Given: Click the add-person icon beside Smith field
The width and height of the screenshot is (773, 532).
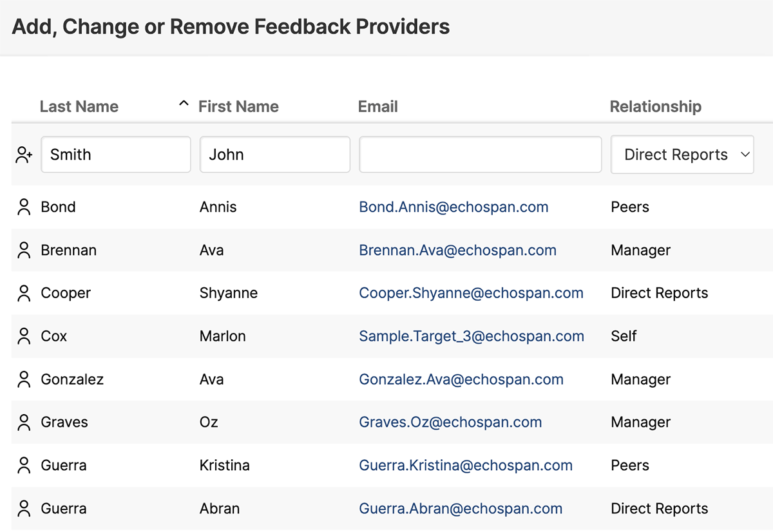Looking at the screenshot, I should pos(24,155).
